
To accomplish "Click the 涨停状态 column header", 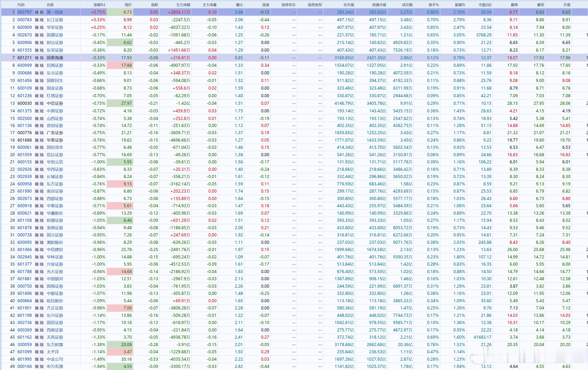I will tap(288, 5).
